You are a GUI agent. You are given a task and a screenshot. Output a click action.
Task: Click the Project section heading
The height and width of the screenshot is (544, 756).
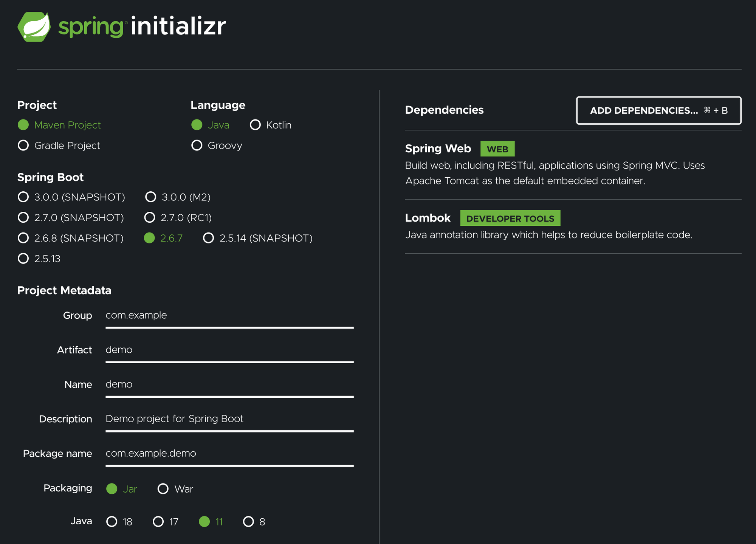coord(37,105)
